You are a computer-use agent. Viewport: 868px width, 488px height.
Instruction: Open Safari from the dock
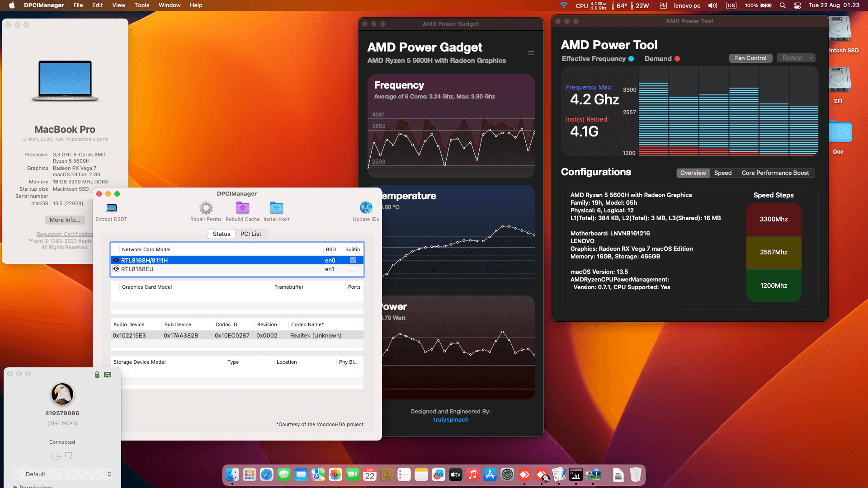click(267, 475)
